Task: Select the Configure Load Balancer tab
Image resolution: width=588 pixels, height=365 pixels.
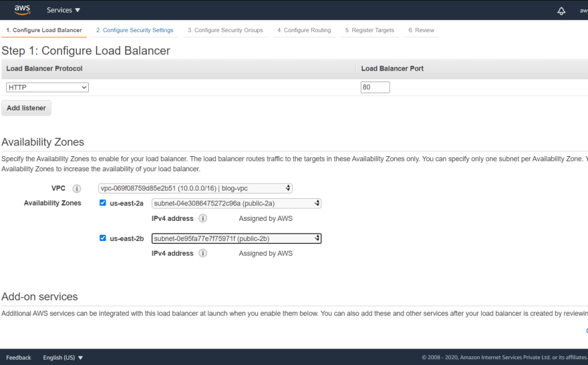Action: [44, 30]
